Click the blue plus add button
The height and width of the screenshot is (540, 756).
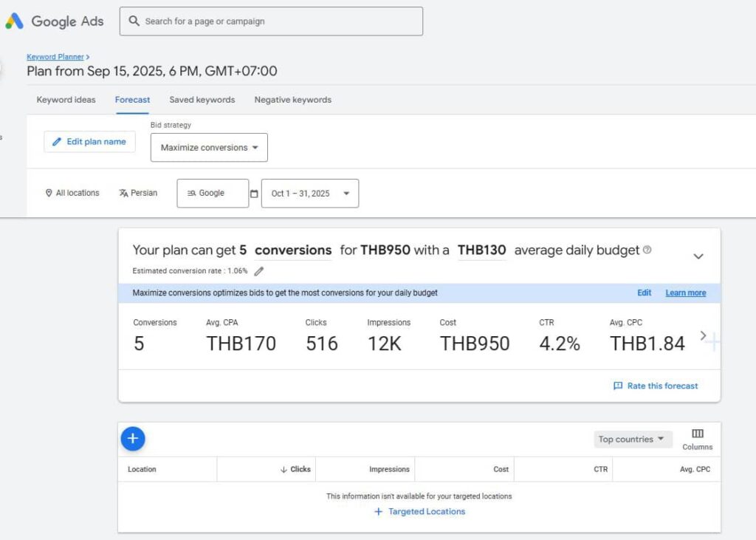(x=133, y=439)
